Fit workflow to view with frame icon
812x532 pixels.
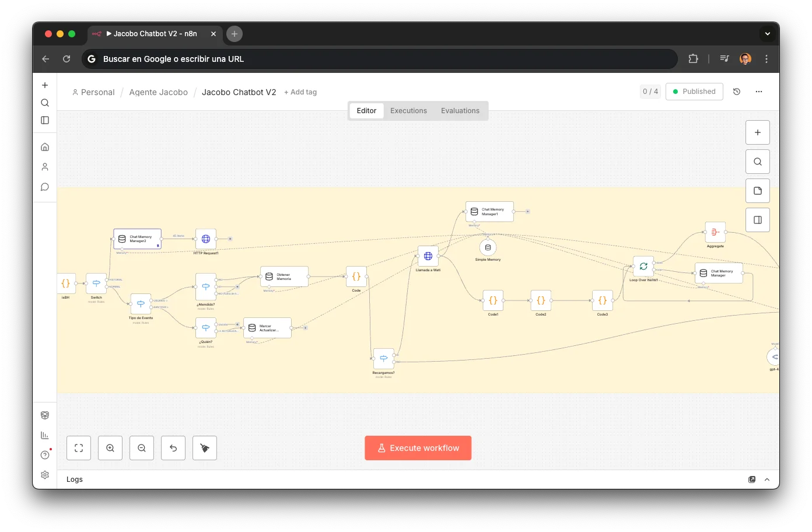coord(78,447)
